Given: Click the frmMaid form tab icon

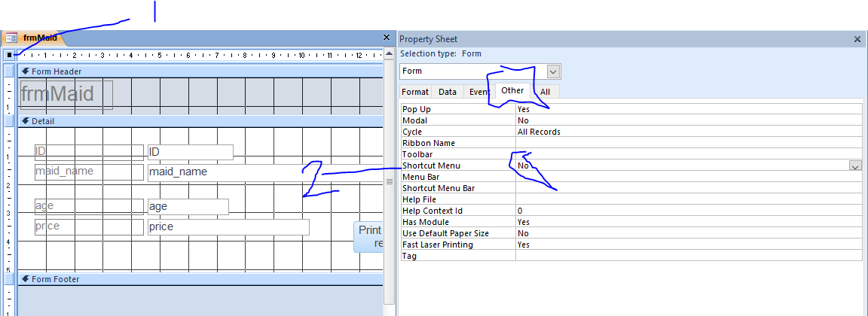Looking at the screenshot, I should pos(11,38).
